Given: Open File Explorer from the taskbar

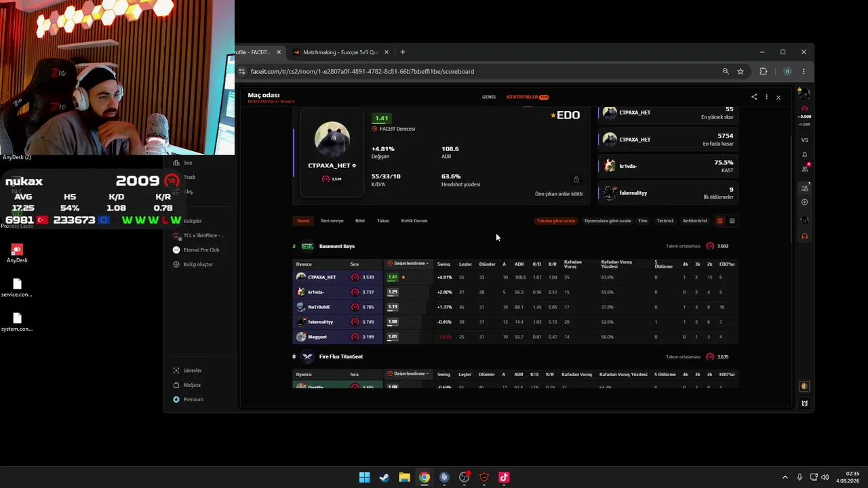Looking at the screenshot, I should pos(404,477).
